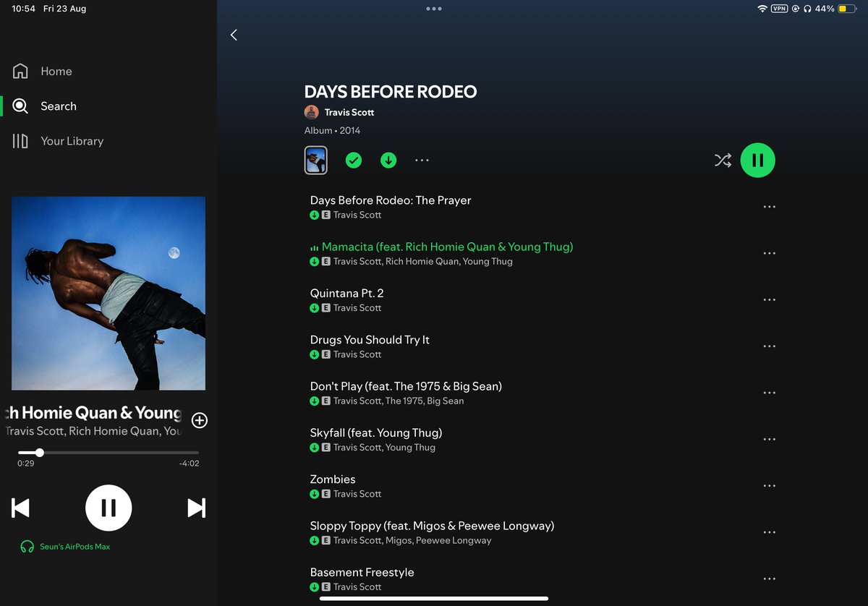This screenshot has height=606, width=868.
Task: Click the Travis Scott artist avatar
Action: click(312, 112)
